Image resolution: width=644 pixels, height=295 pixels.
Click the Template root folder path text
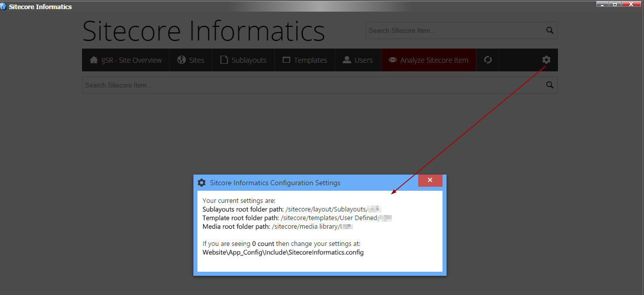(x=297, y=218)
